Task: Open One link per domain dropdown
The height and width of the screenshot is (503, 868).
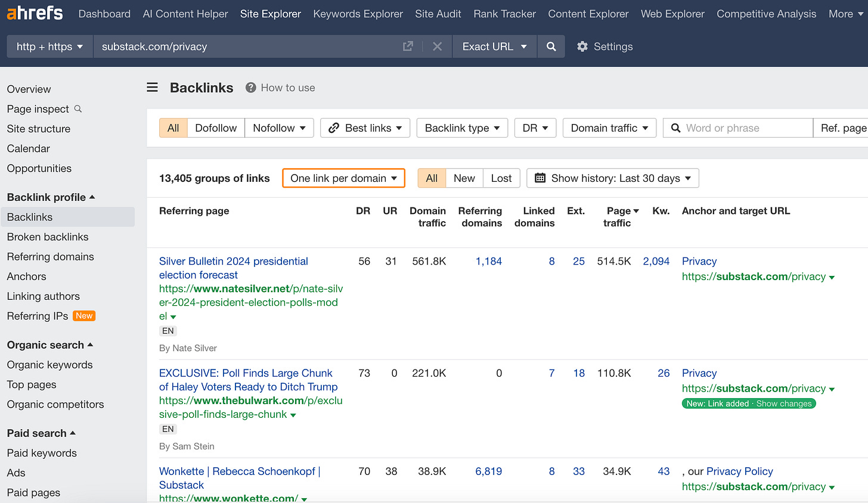Action: (343, 178)
